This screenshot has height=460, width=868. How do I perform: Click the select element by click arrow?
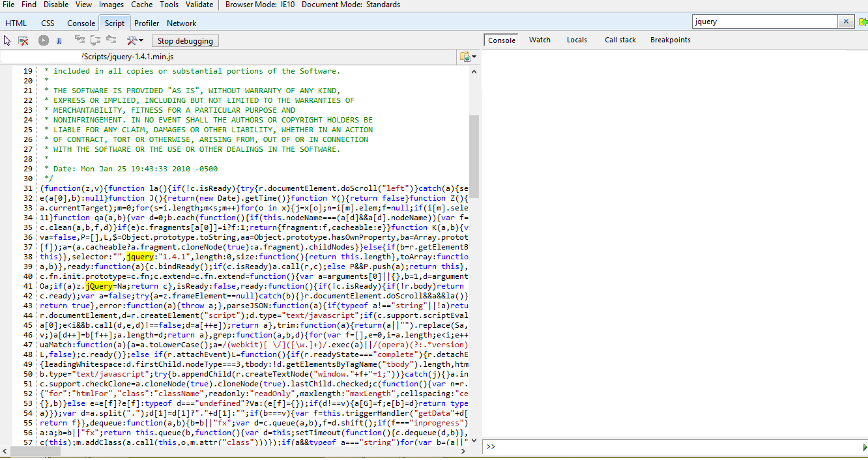[7, 40]
